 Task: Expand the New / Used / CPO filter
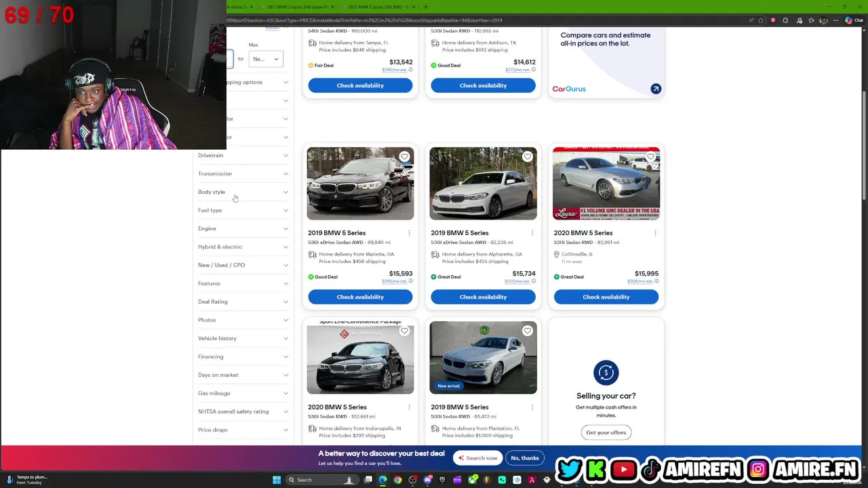(243, 265)
